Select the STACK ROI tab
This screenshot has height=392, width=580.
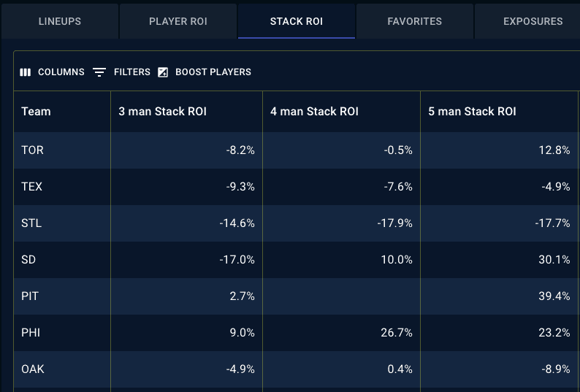(297, 21)
